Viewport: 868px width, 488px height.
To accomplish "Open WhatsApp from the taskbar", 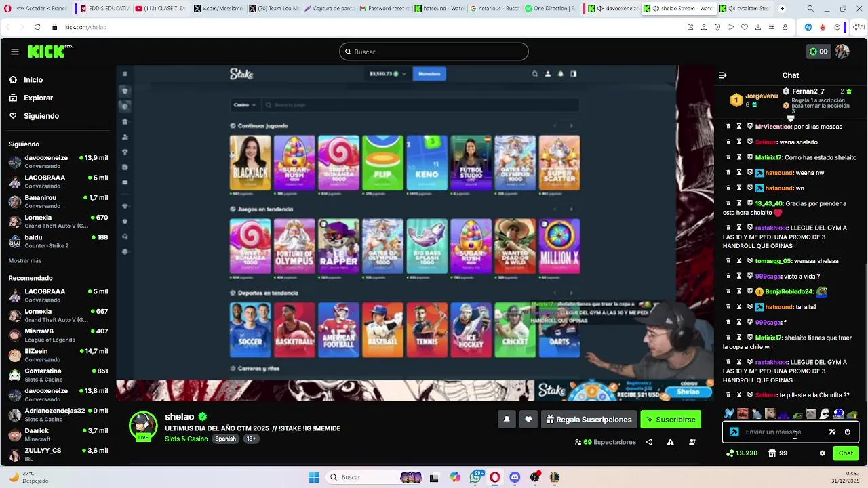I will click(x=475, y=477).
